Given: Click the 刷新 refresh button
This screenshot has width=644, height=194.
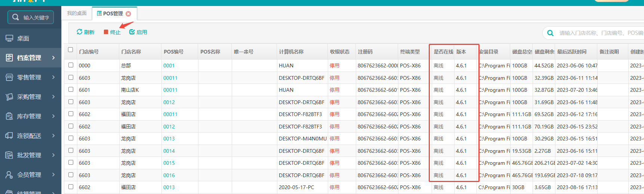Looking at the screenshot, I should pos(86,32).
